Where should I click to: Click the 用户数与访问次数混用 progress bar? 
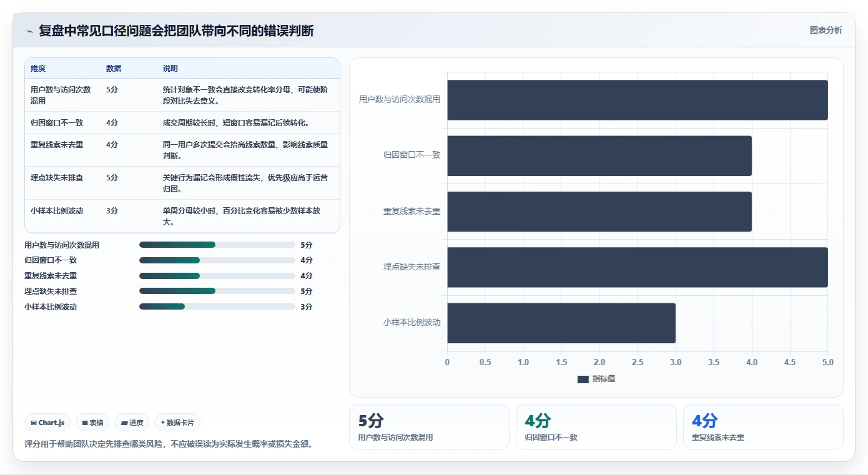coord(217,245)
